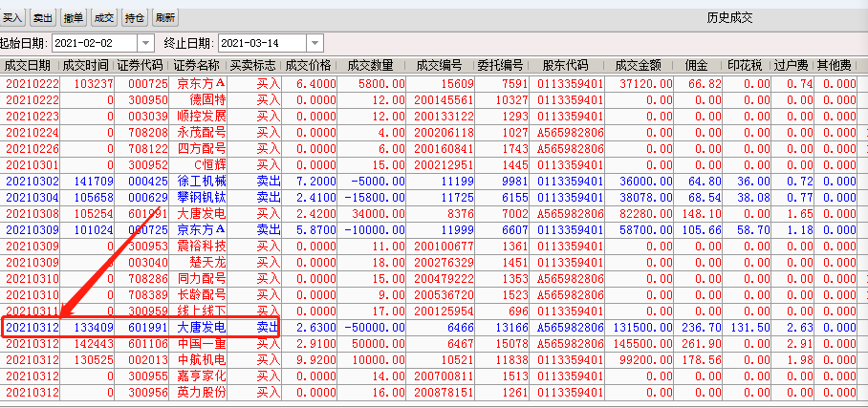Click the 成交价格 column header

point(311,66)
